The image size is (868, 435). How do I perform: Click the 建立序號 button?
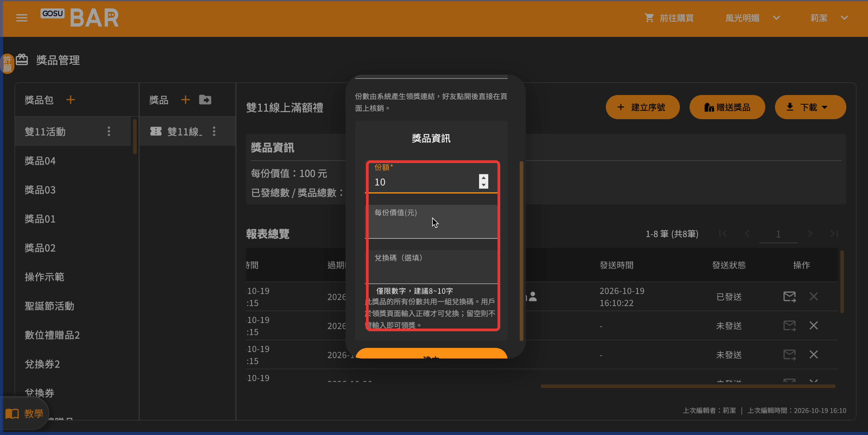643,107
